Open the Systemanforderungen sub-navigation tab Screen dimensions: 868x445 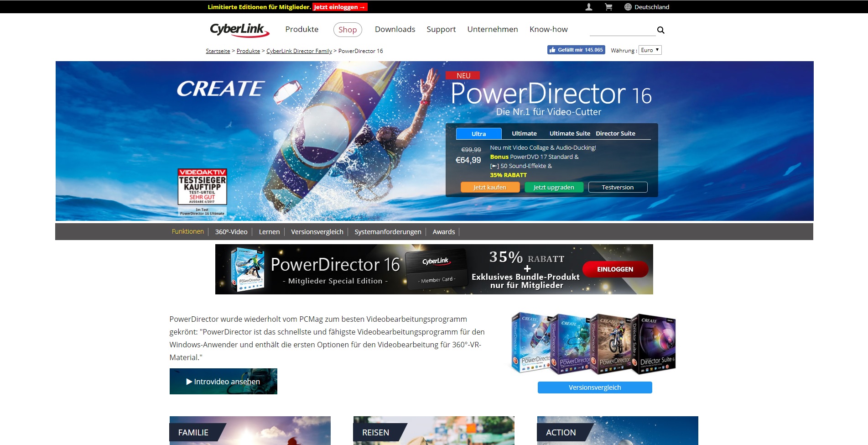[388, 232]
